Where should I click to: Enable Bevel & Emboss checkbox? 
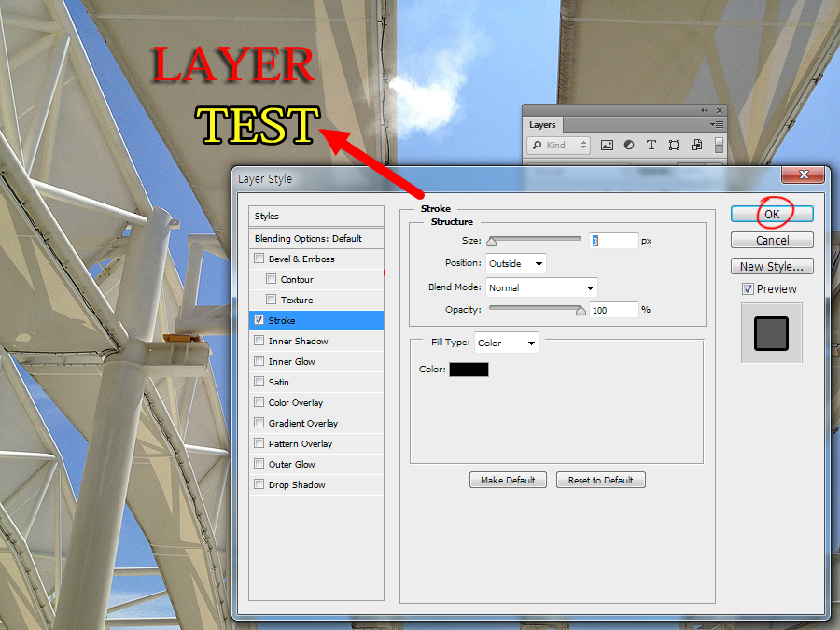pyautogui.click(x=259, y=259)
